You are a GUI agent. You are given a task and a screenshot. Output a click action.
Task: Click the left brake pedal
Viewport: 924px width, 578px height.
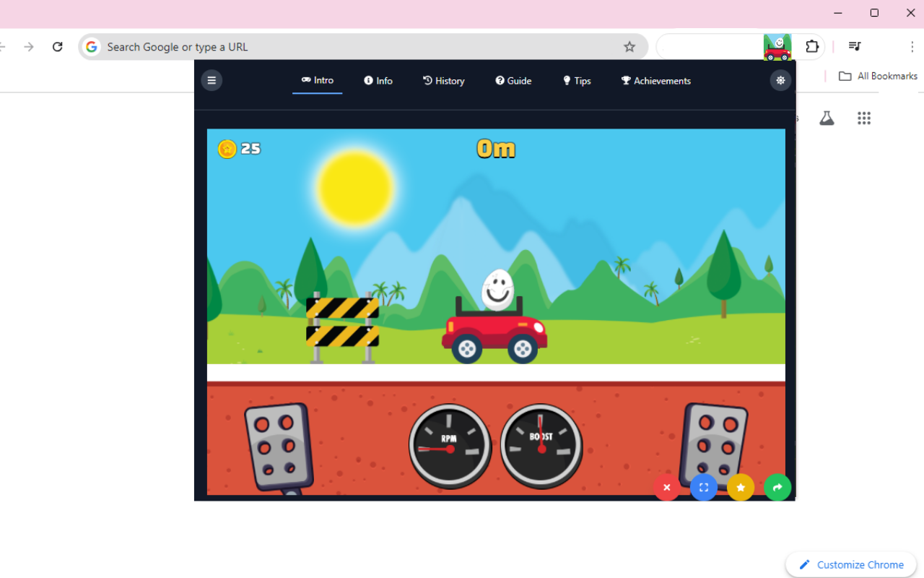[x=279, y=448]
